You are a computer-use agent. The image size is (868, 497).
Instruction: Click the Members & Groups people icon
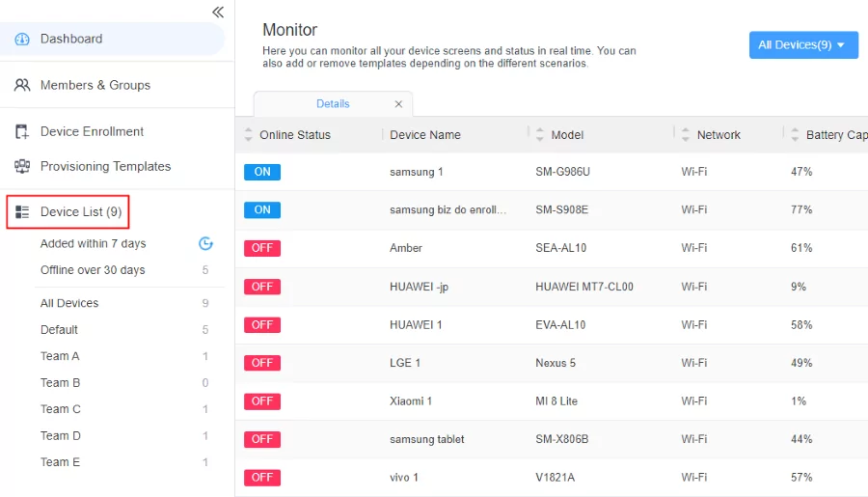22,85
